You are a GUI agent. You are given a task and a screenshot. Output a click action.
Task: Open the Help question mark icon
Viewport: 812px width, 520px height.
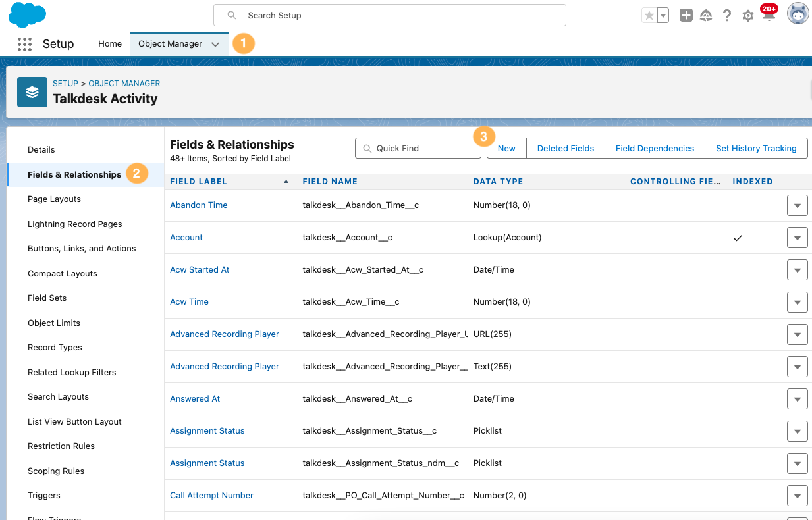pyautogui.click(x=727, y=15)
